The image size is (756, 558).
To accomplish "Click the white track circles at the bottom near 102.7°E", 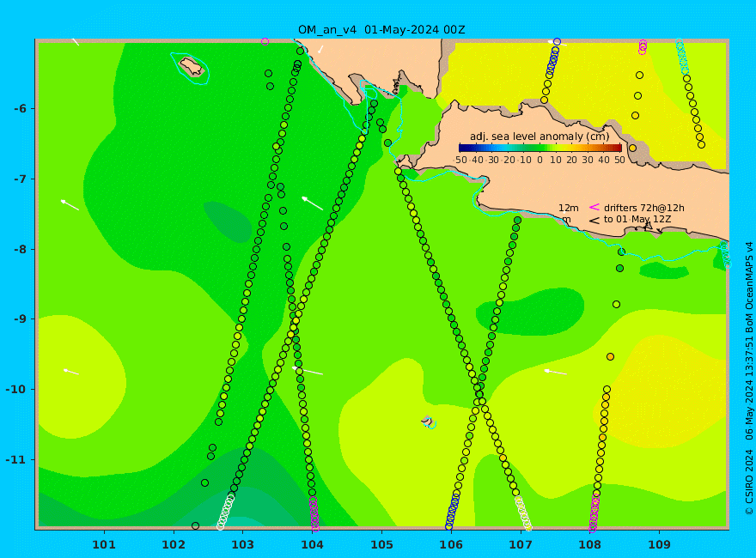I will pos(226,512).
